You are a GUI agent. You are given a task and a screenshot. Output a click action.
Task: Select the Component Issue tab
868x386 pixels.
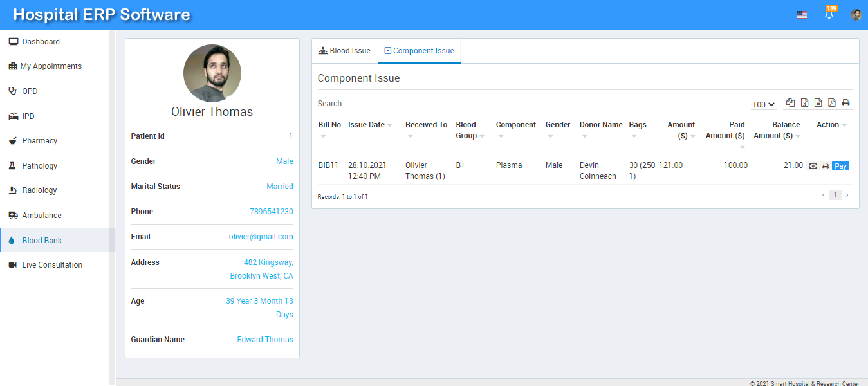pos(419,51)
